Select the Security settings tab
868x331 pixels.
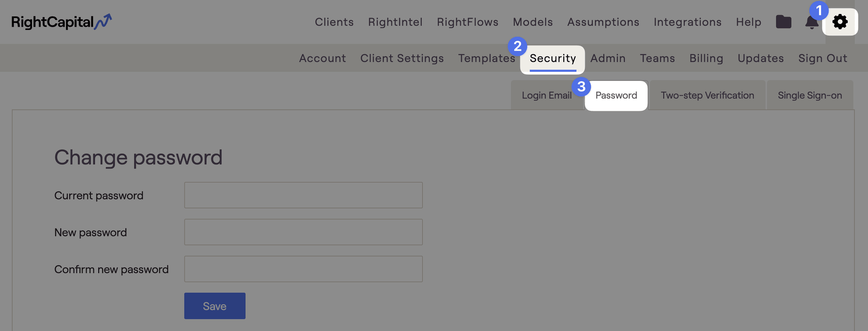tap(552, 58)
